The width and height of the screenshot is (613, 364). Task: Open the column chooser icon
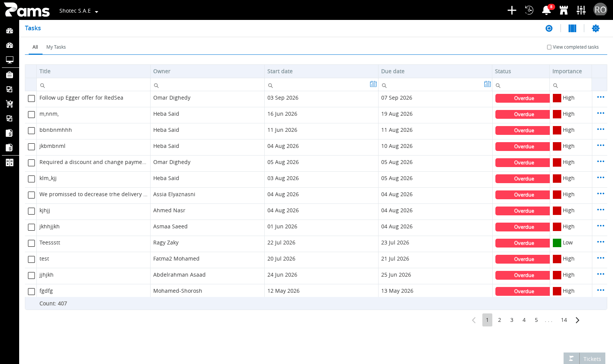[x=572, y=28]
